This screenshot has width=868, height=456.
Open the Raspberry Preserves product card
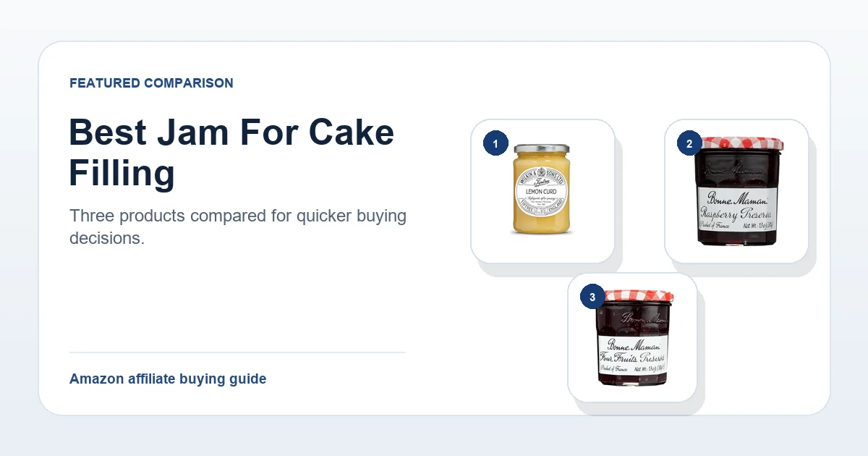tap(736, 191)
